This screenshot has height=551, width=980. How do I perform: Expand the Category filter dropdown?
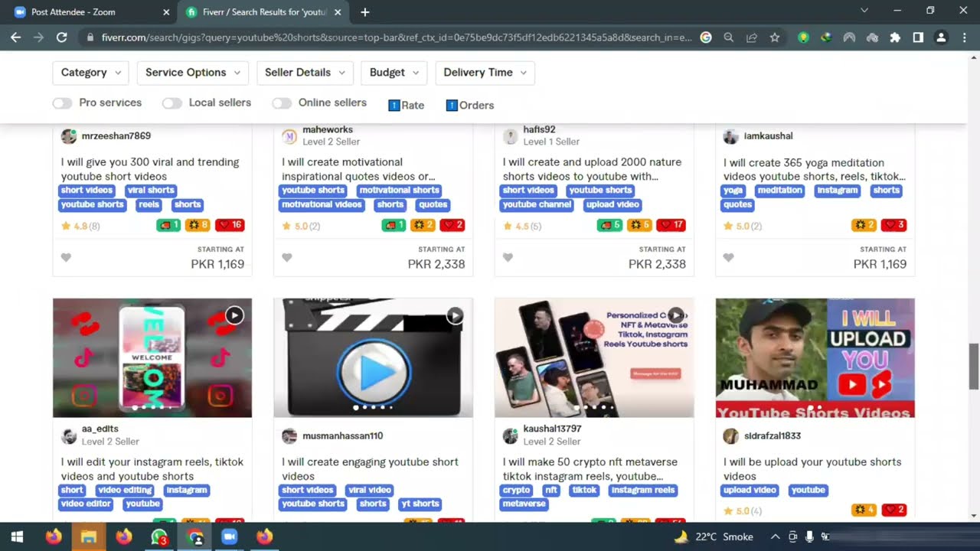pos(91,73)
